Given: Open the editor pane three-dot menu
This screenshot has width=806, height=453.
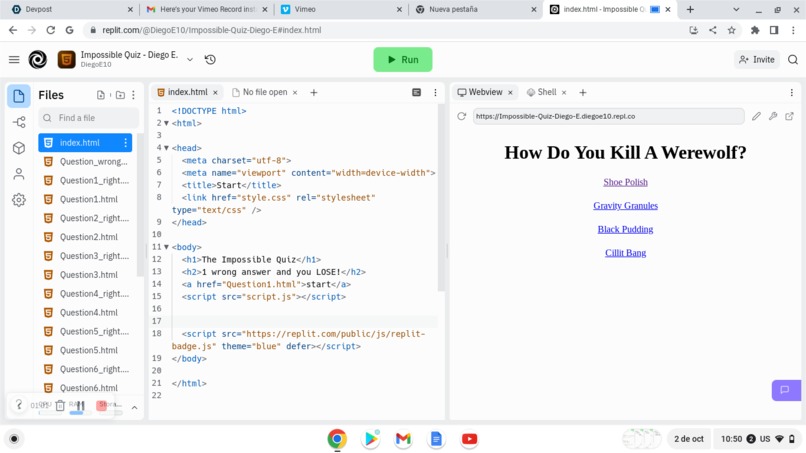Looking at the screenshot, I should pyautogui.click(x=435, y=93).
